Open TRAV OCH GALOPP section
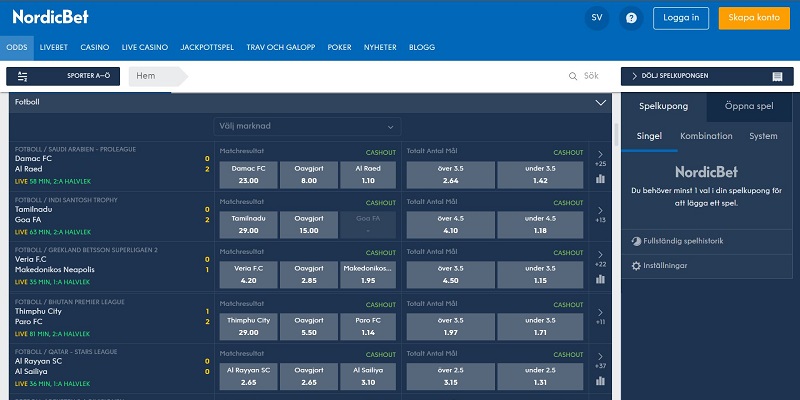This screenshot has width=800, height=400. coord(281,47)
